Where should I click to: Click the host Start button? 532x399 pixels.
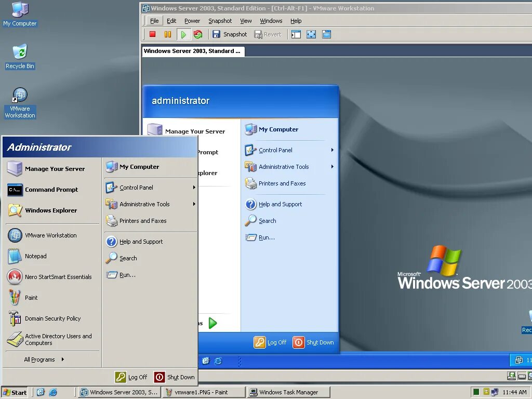tap(15, 392)
